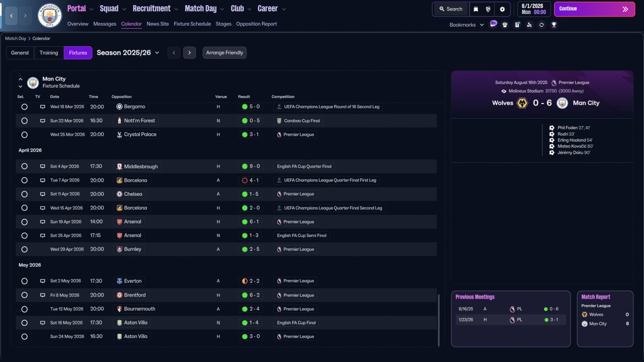Switch to the Training view
Image resolution: width=644 pixels, height=362 pixels.
(x=49, y=53)
